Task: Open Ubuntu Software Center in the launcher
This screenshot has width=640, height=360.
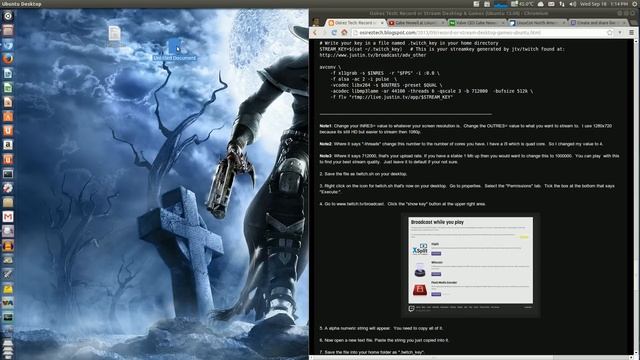Action: (8, 116)
